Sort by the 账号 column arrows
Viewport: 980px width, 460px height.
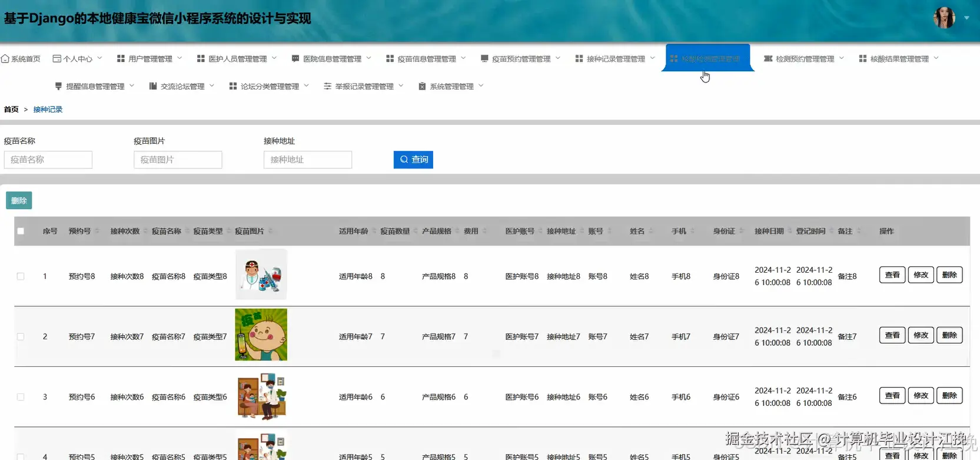coord(609,231)
